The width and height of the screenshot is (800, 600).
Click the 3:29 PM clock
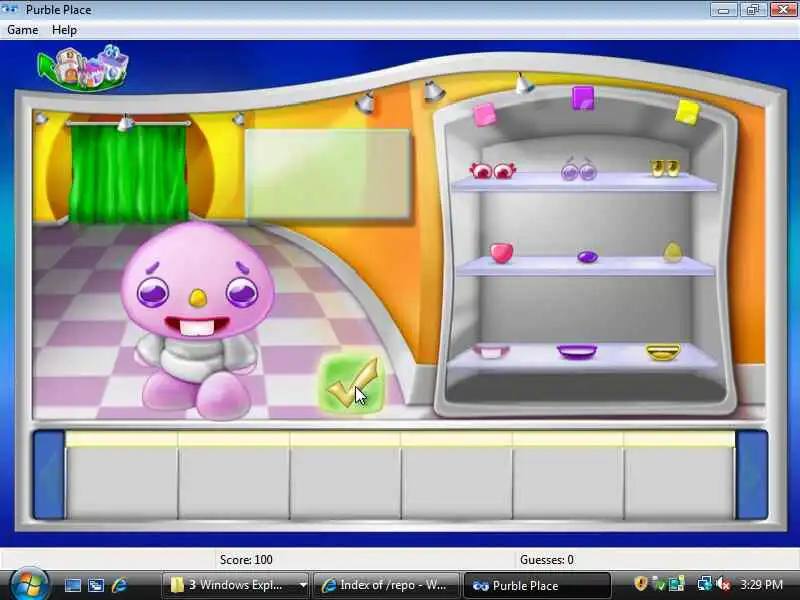point(761,585)
